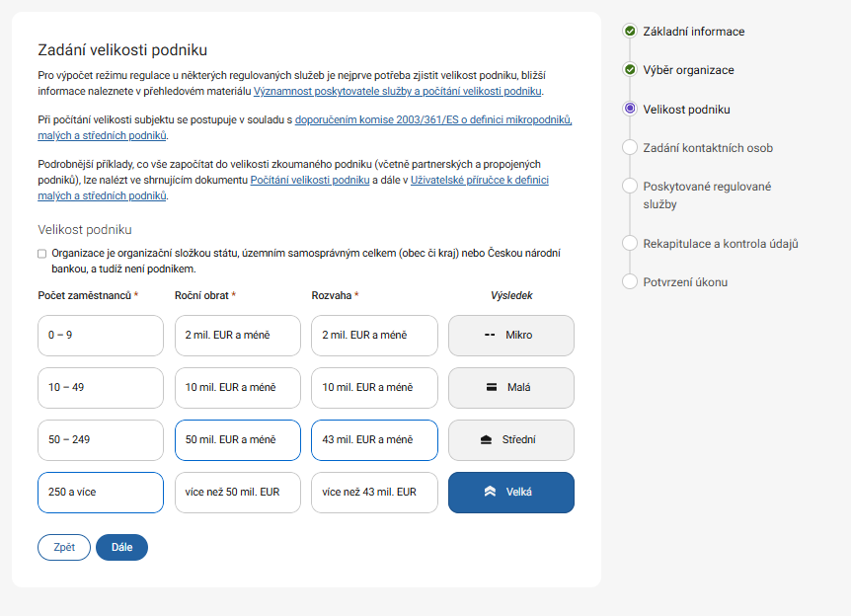This screenshot has height=616, width=851.
Task: Click the empty step circle for Zadání kontaktních osob
Action: tap(630, 147)
